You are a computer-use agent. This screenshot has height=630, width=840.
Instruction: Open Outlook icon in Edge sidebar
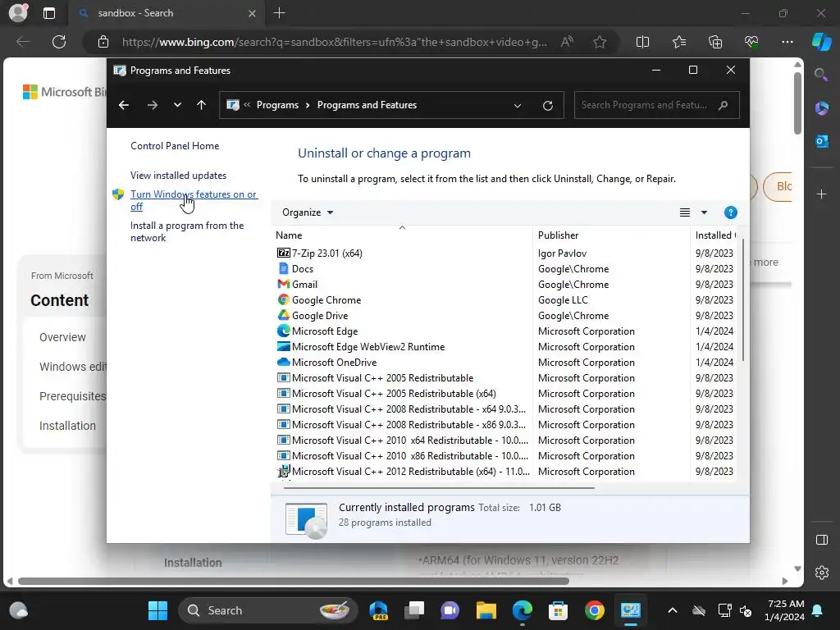[x=821, y=141]
